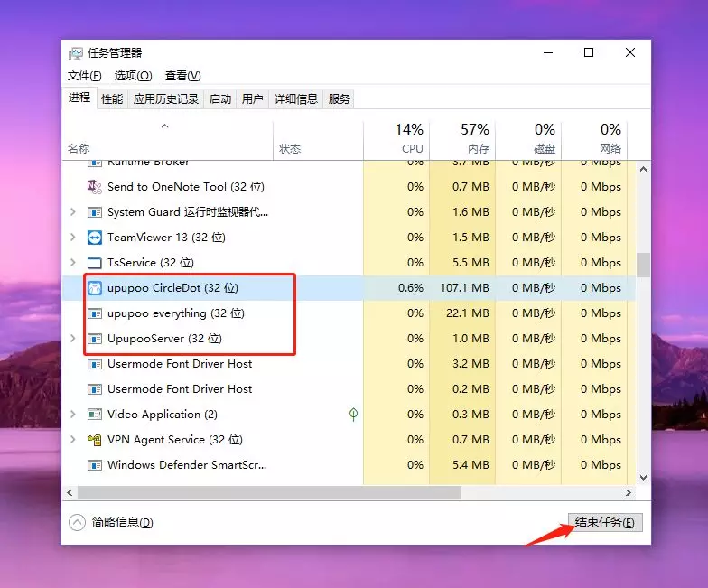Click the Windows Defender SmartScreen icon
The width and height of the screenshot is (708, 588).
(x=94, y=464)
